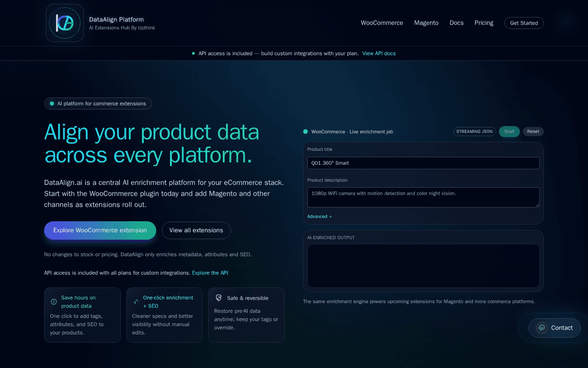
Task: Click the AI-enriched output box
Action: (424, 266)
